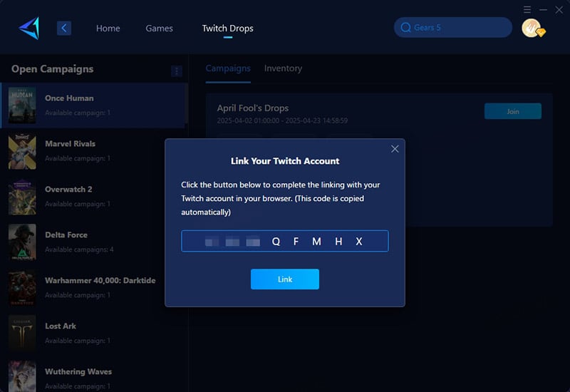Focus the Gears 5 search field
570x392 pixels.
[x=453, y=27]
